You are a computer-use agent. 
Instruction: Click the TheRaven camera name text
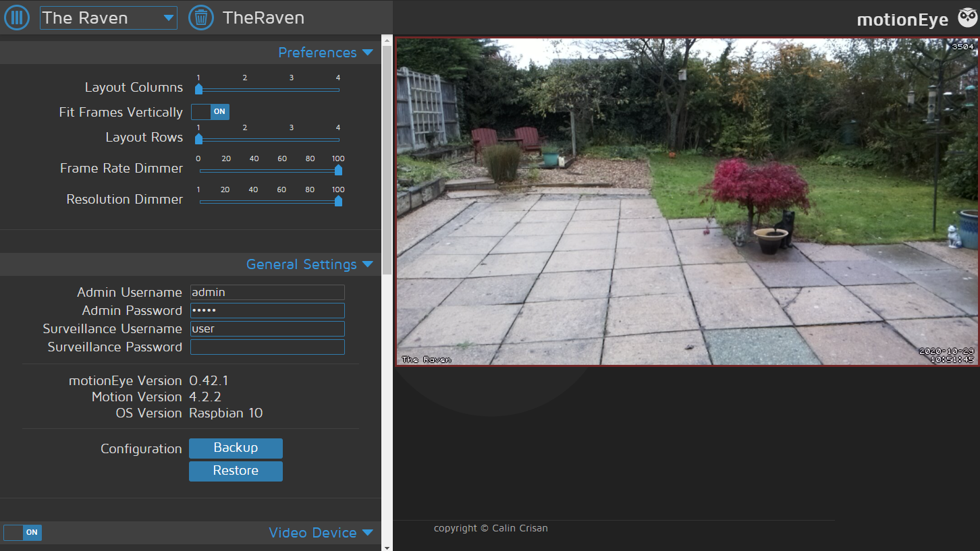tap(263, 18)
